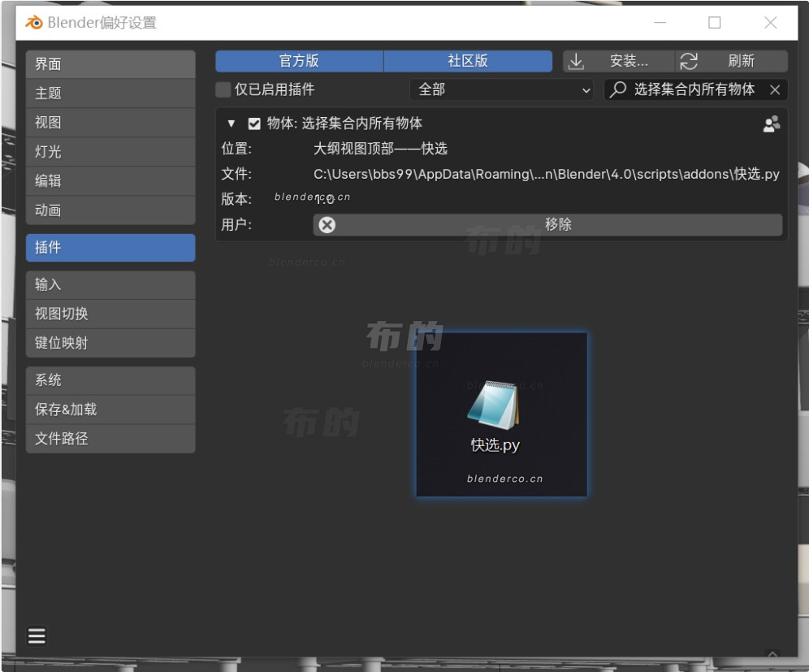Image resolution: width=809 pixels, height=672 pixels.
Task: Click the install download arrow icon
Action: click(x=576, y=62)
